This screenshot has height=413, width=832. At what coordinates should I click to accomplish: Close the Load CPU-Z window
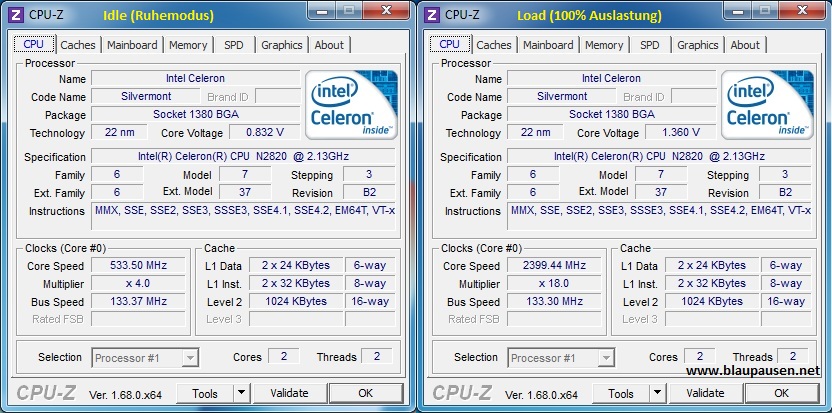click(803, 10)
